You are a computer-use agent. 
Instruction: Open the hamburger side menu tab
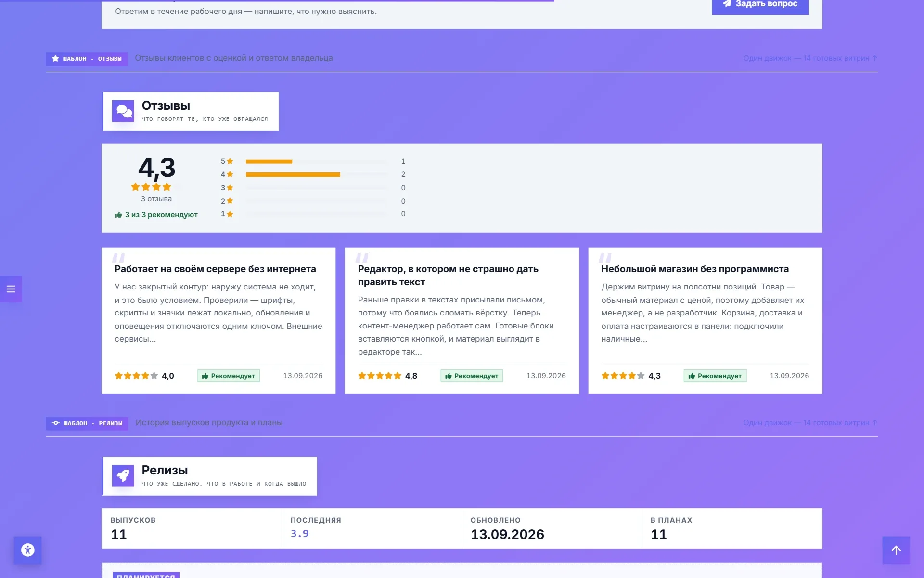click(x=11, y=289)
